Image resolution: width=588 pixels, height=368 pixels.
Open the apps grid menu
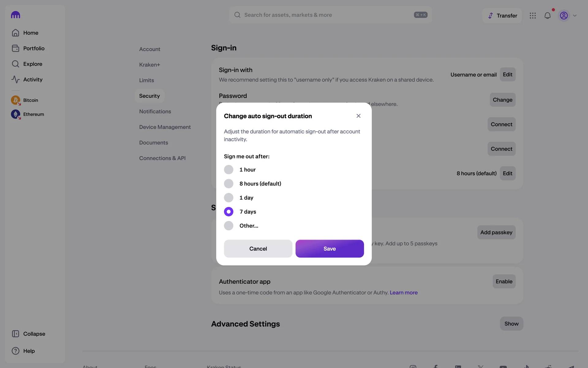tap(533, 16)
